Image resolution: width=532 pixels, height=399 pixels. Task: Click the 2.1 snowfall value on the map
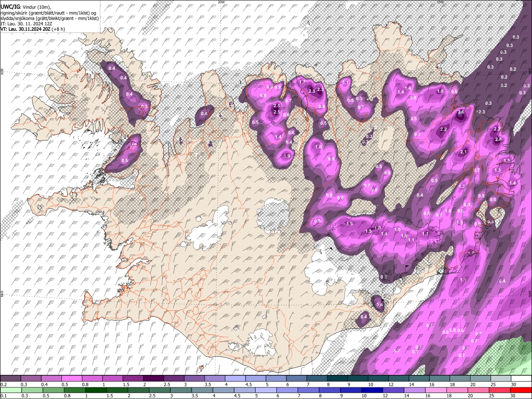click(x=464, y=152)
